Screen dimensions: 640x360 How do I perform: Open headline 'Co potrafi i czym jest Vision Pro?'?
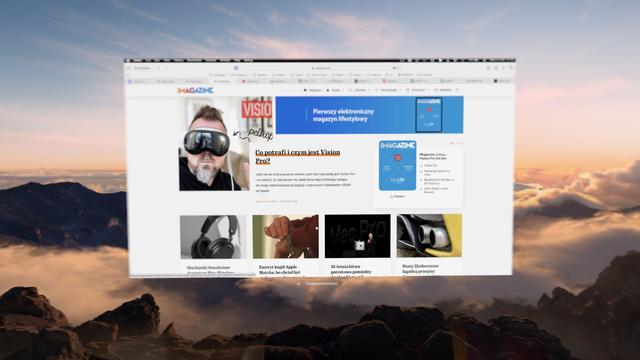(x=298, y=156)
